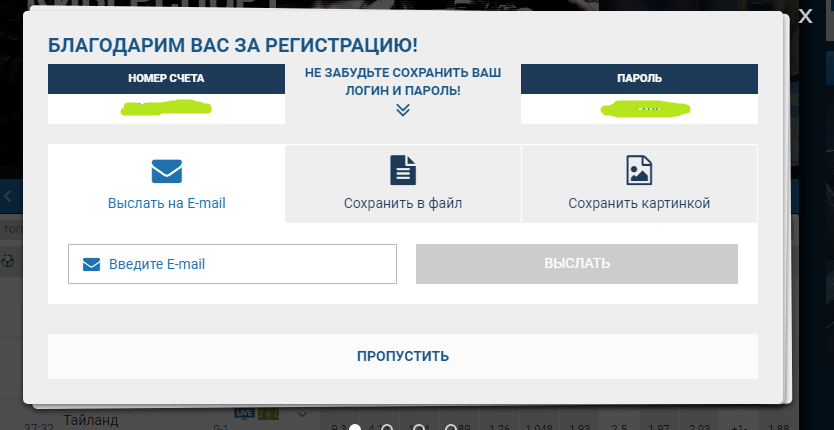Close the registration dialog with the X
The image size is (834, 430).
pyautogui.click(x=806, y=15)
